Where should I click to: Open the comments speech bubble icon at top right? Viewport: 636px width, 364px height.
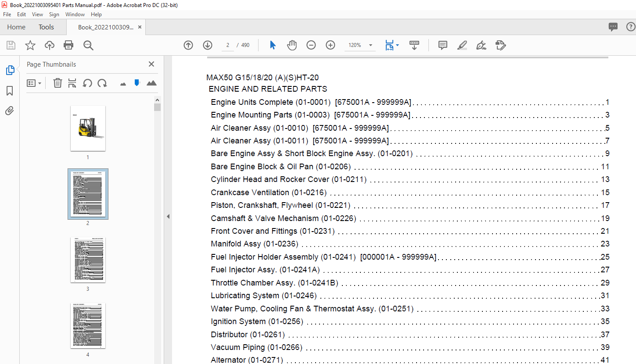click(x=613, y=27)
